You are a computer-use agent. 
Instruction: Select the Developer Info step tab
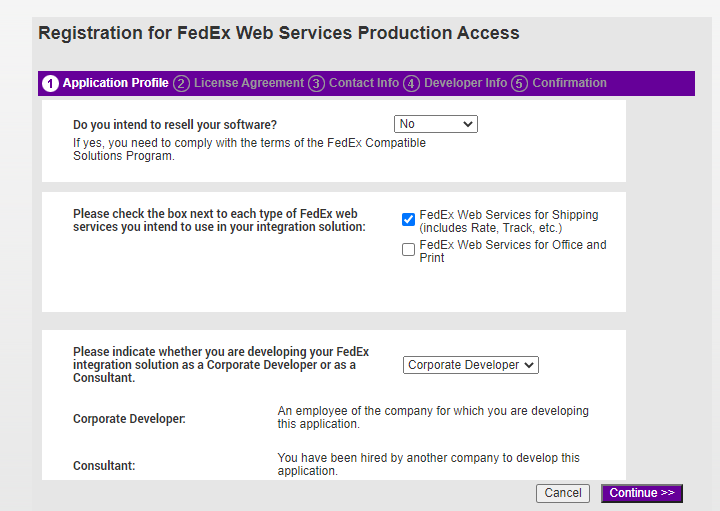click(466, 83)
